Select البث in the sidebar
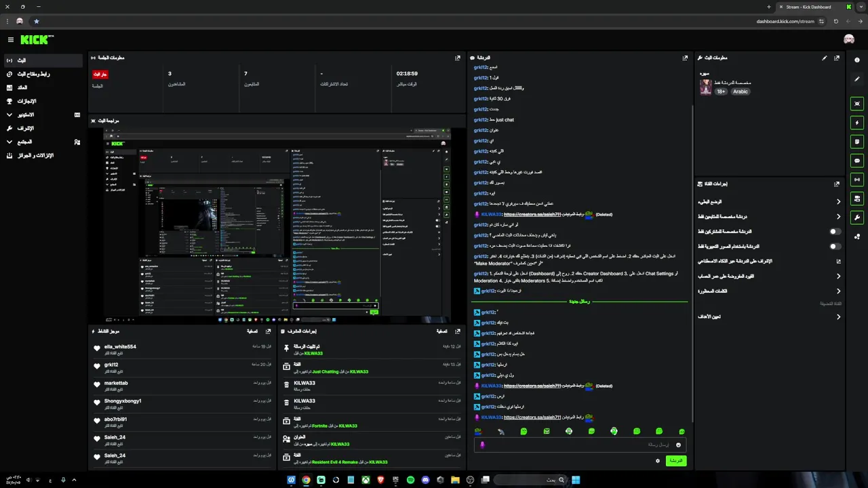This screenshot has height=488, width=868. click(x=43, y=60)
